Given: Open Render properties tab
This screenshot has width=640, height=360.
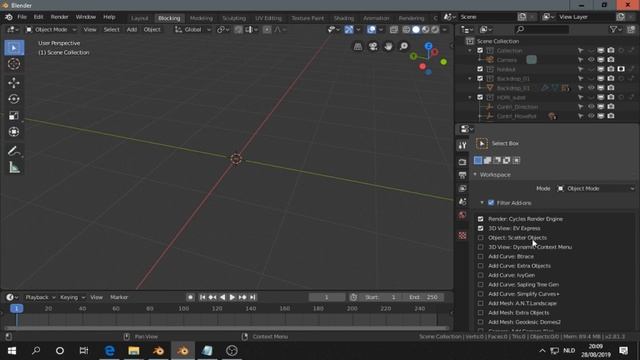Looking at the screenshot, I should [x=462, y=162].
